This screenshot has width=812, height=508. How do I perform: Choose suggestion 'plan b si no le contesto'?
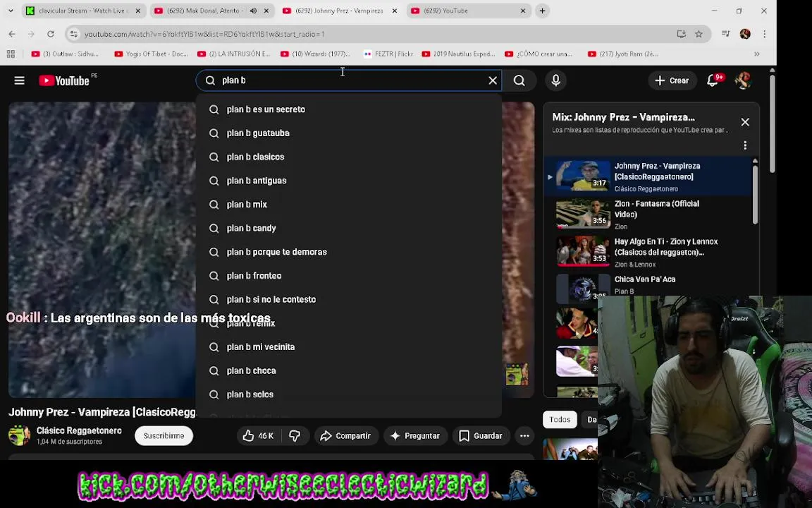pyautogui.click(x=348, y=300)
